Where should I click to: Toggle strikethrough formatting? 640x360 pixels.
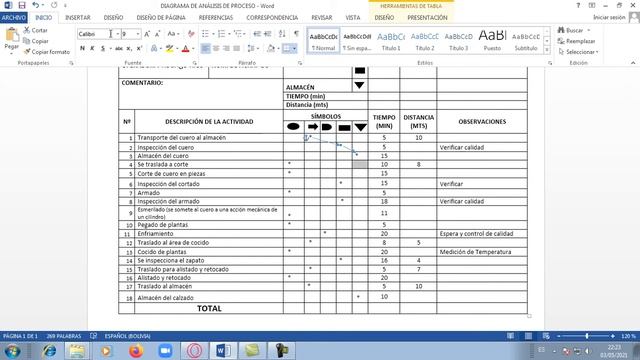tap(119, 48)
